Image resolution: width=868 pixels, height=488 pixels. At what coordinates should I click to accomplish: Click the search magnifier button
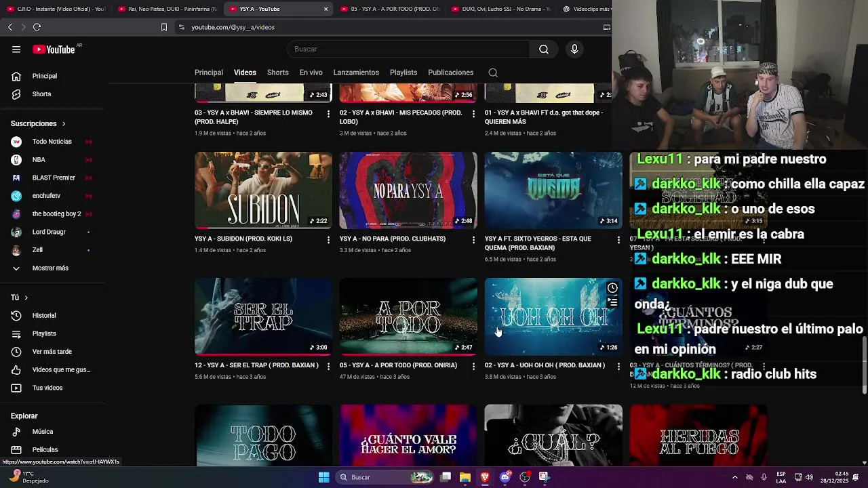(544, 49)
